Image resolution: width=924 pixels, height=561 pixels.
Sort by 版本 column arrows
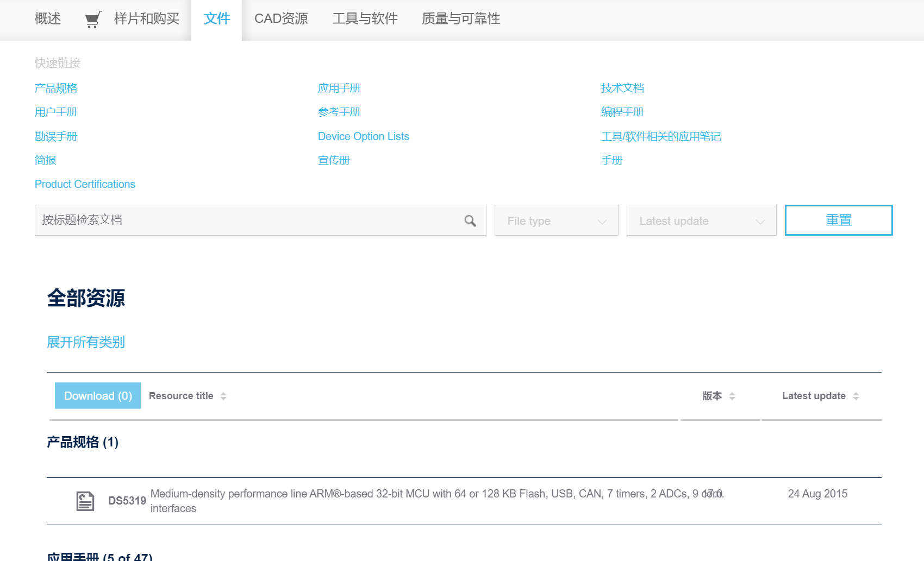click(732, 396)
